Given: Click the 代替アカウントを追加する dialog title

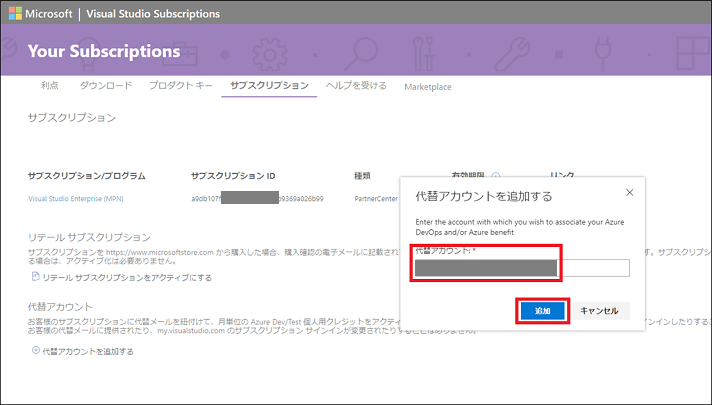Looking at the screenshot, I should tap(484, 196).
